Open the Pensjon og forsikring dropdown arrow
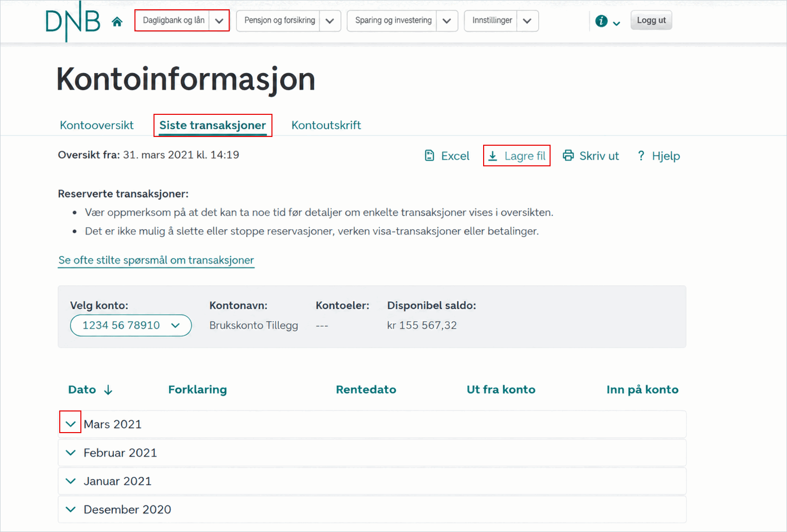Viewport: 787px width, 532px height. click(330, 21)
